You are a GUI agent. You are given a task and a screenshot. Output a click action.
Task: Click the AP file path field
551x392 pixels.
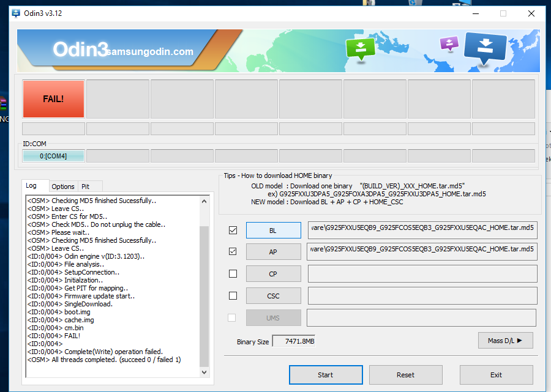[422, 251]
